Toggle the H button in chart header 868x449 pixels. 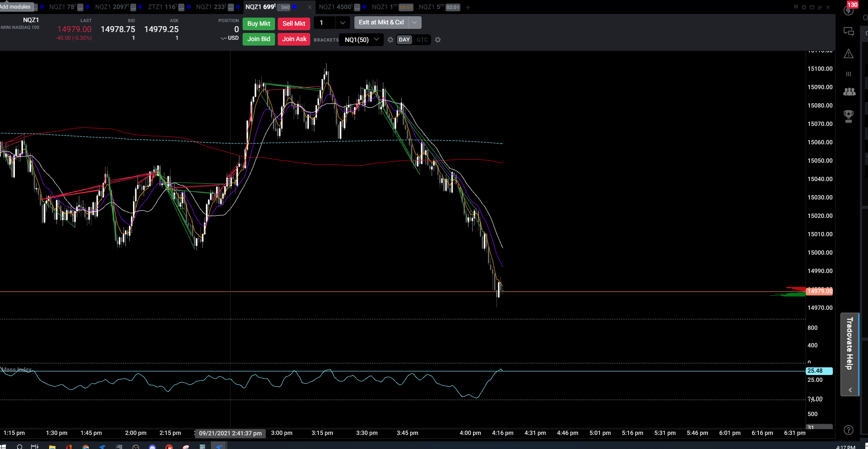click(796, 7)
